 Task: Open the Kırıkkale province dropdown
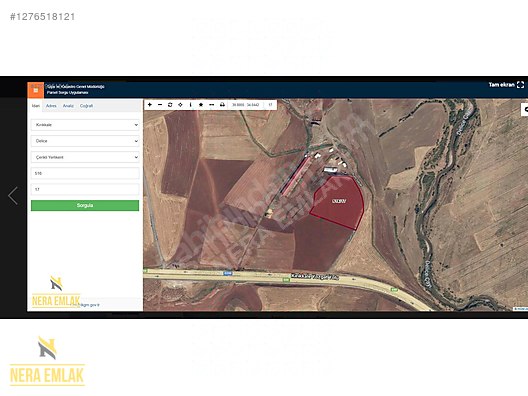tap(85, 125)
